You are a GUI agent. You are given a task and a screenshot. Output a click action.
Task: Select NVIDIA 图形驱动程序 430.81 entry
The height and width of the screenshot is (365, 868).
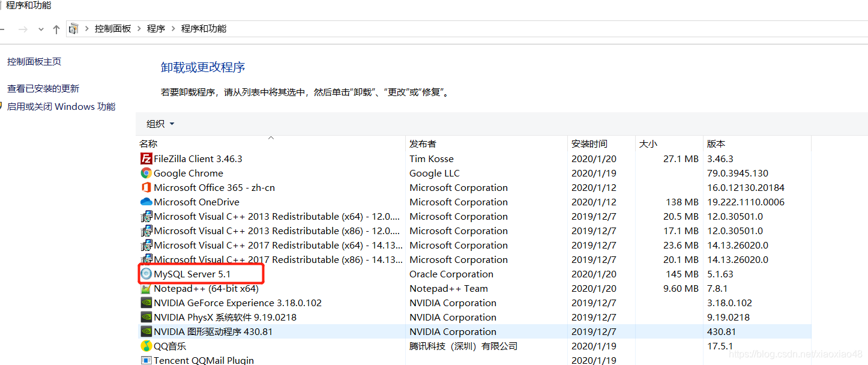coord(213,332)
